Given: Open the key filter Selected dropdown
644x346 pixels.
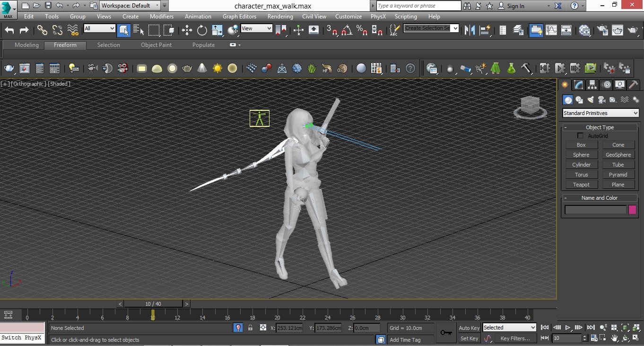Looking at the screenshot, I should click(509, 328).
